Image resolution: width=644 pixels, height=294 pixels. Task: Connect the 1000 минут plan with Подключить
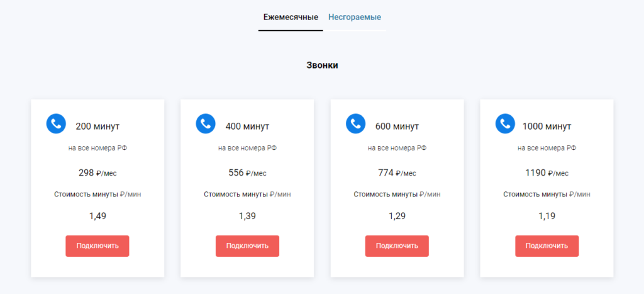[547, 246]
